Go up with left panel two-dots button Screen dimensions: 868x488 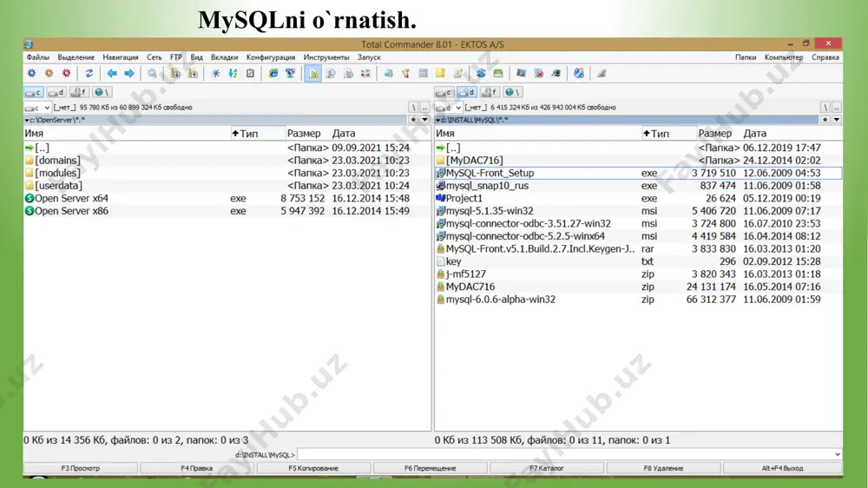(x=424, y=108)
